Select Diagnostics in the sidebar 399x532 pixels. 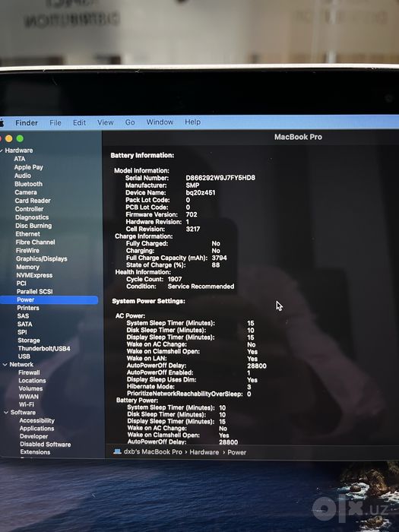(32, 217)
